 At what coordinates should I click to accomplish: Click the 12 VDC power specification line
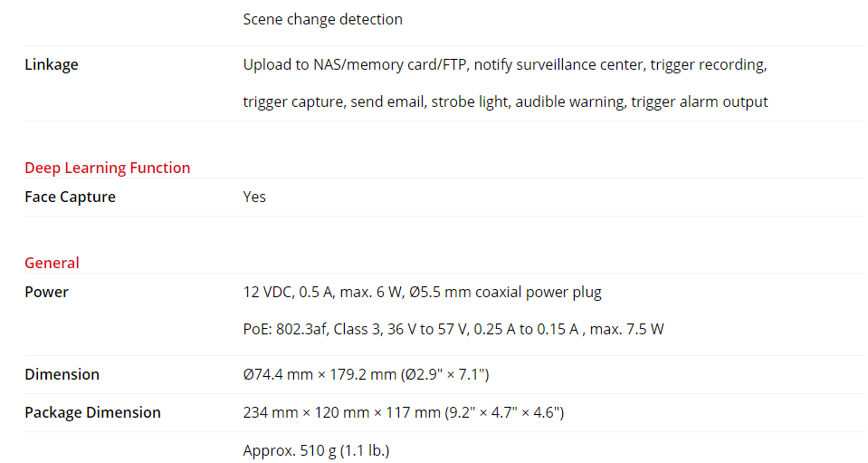423,292
